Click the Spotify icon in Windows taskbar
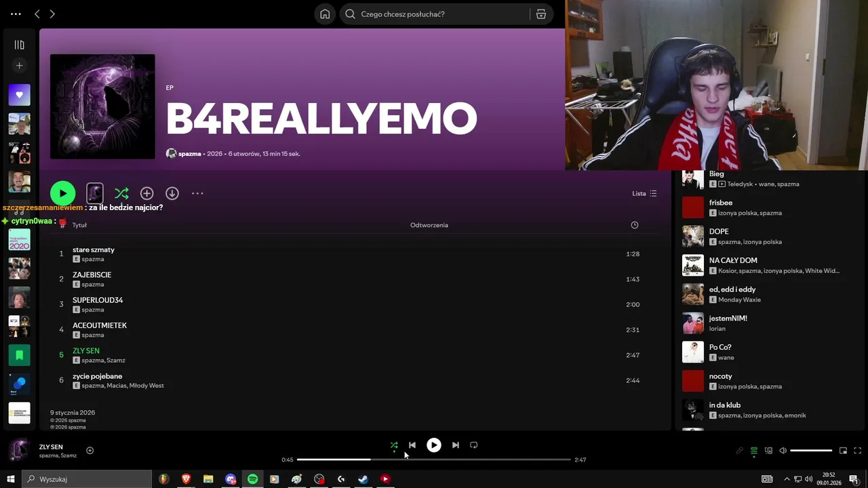Image resolution: width=868 pixels, height=488 pixels. (252, 479)
